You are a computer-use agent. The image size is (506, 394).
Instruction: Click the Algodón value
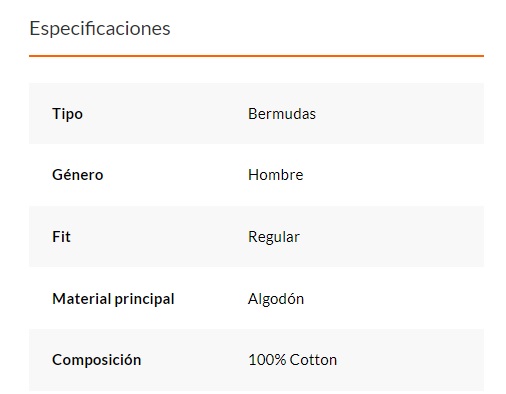coord(276,299)
